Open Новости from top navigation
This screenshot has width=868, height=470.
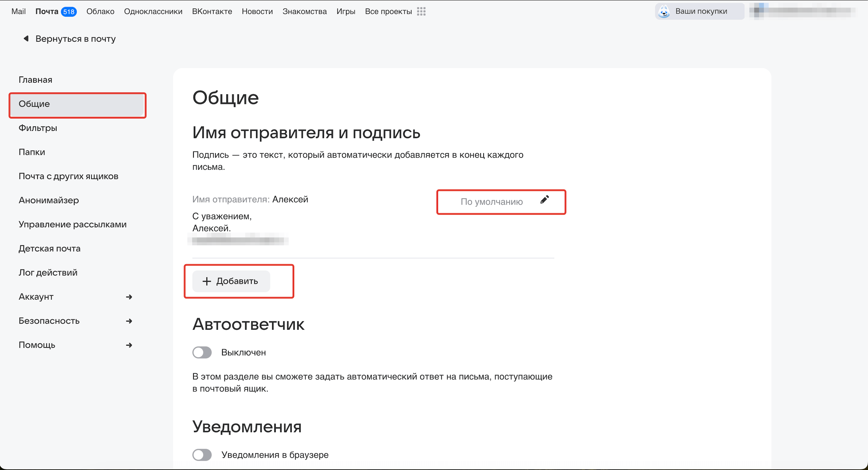click(257, 11)
